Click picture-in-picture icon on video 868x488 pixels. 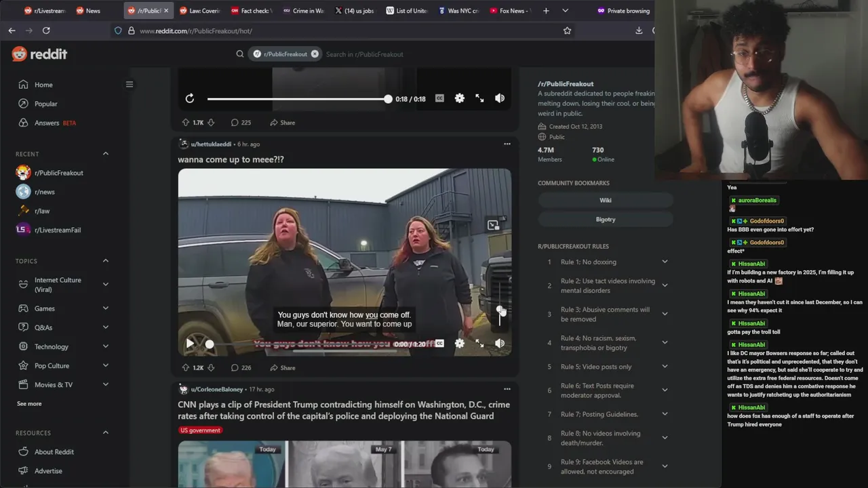point(493,225)
